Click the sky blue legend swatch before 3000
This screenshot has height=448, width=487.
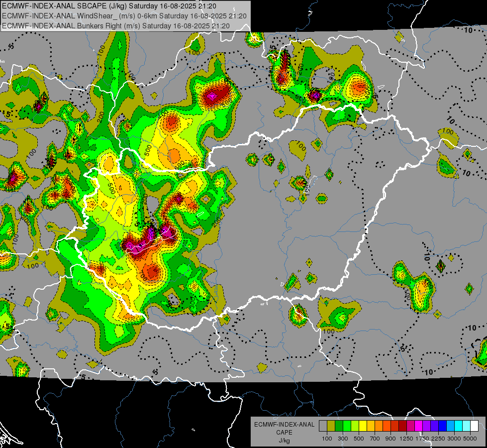coord(451,426)
